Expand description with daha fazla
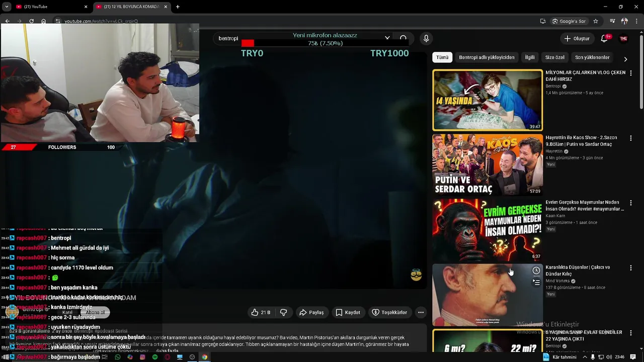This screenshot has height=362, width=644. (167, 351)
